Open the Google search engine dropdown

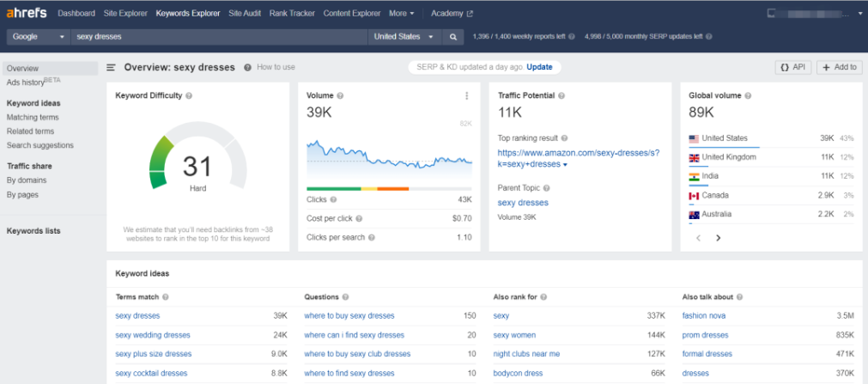tap(38, 37)
